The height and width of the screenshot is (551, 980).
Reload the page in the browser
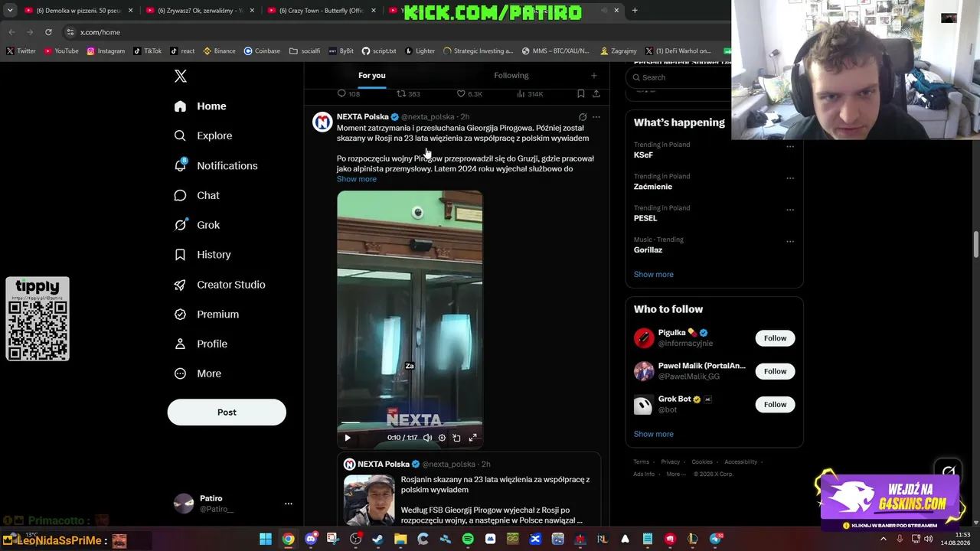tap(48, 32)
